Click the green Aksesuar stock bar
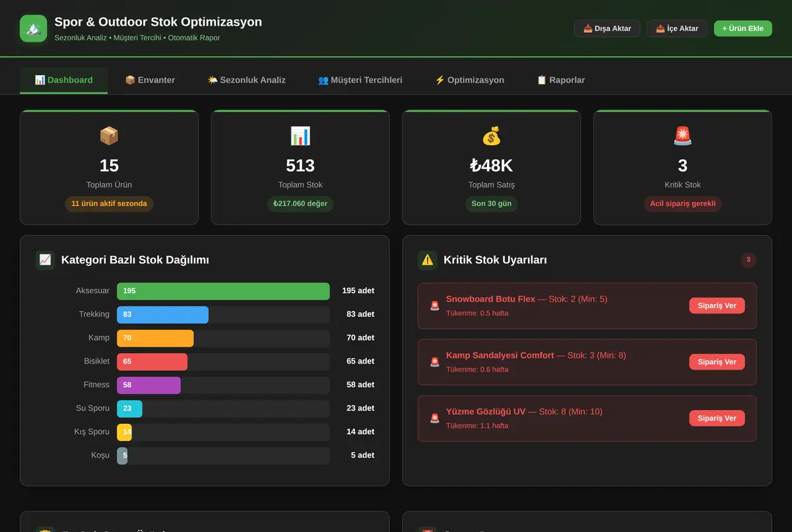The height and width of the screenshot is (532, 792). (223, 291)
